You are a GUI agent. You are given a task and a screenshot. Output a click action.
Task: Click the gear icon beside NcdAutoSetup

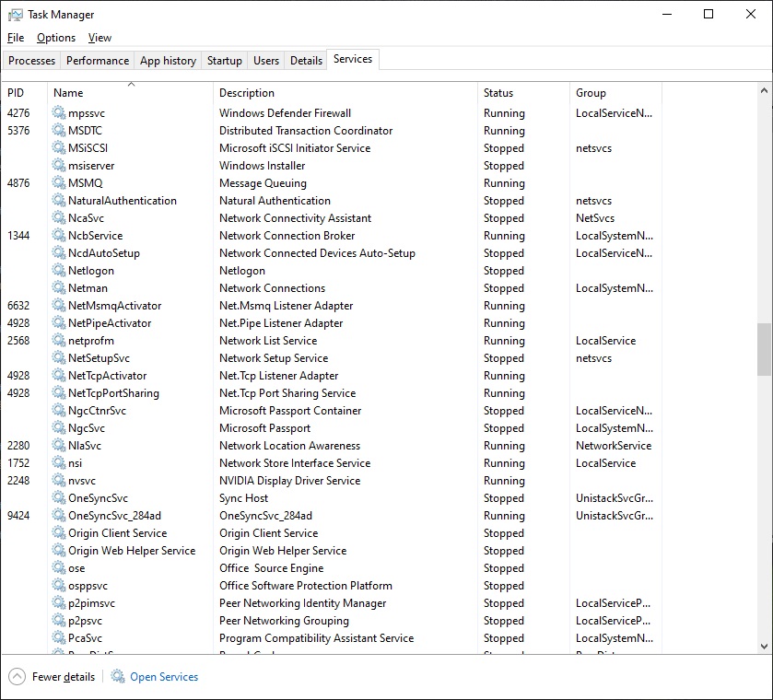[59, 252]
